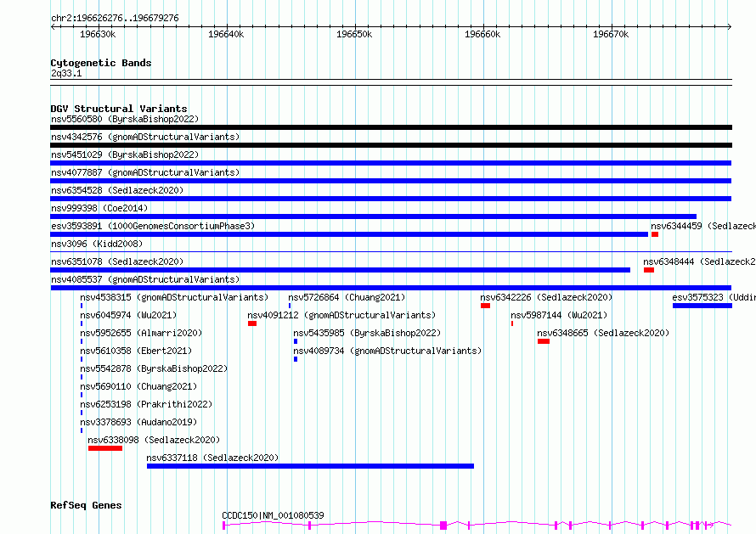Click the tiny blue nsv5726864 marker
This screenshot has height=534, width=756.
click(x=290, y=306)
